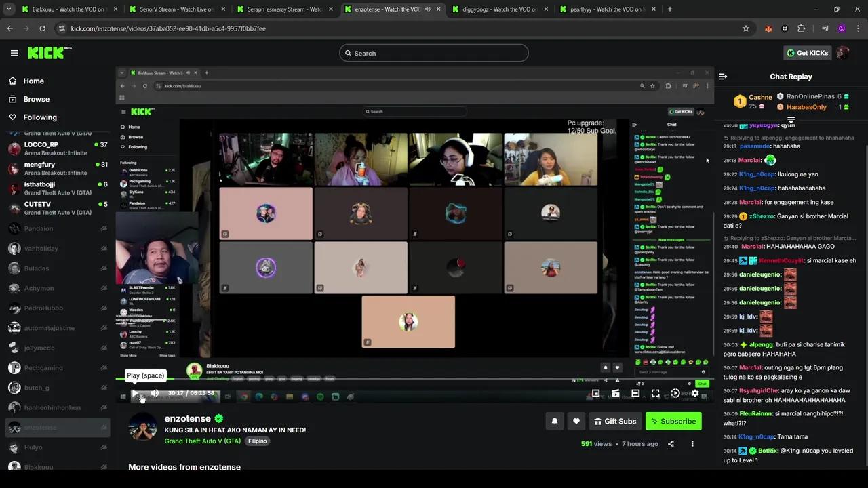Mute the video volume
This screenshot has height=488, width=868.
click(155, 393)
